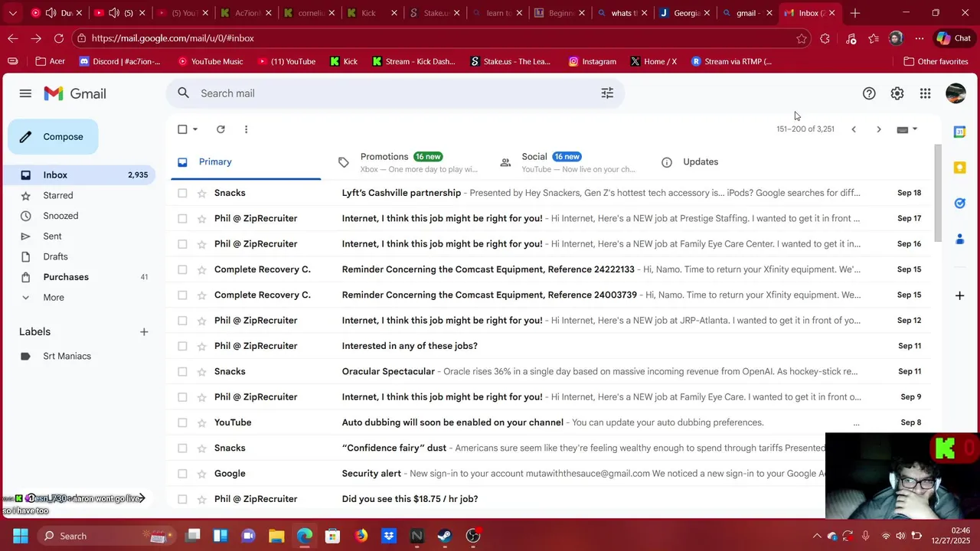
Task: Tick the select-all messages checkbox
Action: (182, 129)
